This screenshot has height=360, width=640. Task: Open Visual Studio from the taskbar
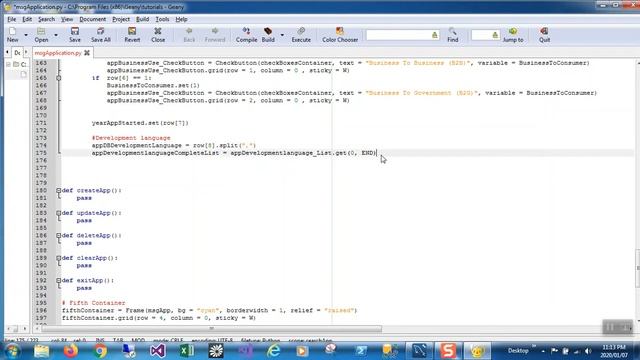(158, 351)
